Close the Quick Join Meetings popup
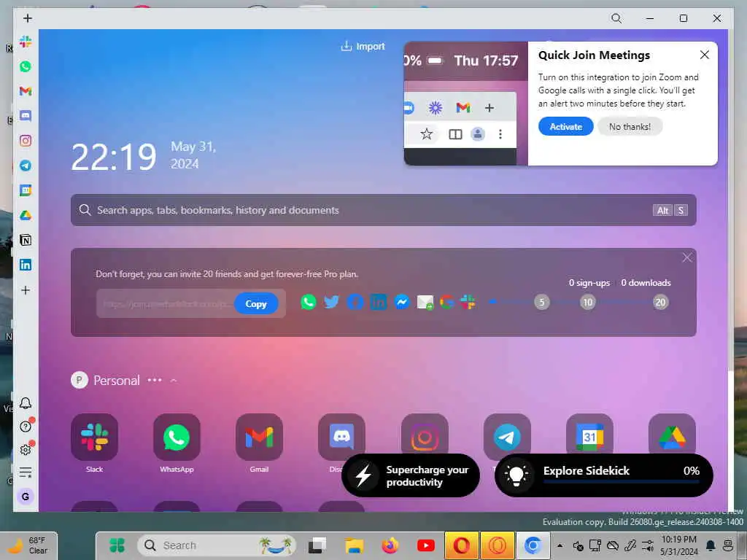Screen dimensions: 747x560 (705, 55)
